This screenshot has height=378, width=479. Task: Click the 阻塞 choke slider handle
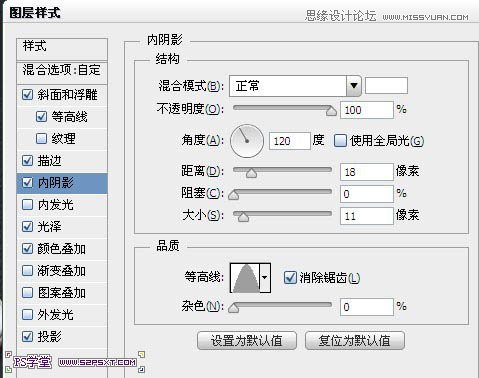point(234,195)
